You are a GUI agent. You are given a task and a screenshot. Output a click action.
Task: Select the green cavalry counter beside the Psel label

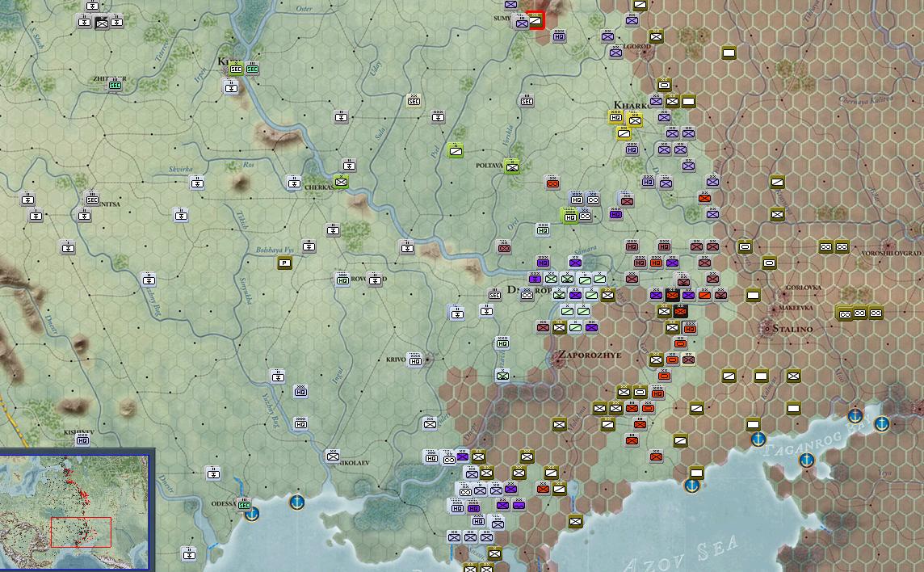(455, 151)
